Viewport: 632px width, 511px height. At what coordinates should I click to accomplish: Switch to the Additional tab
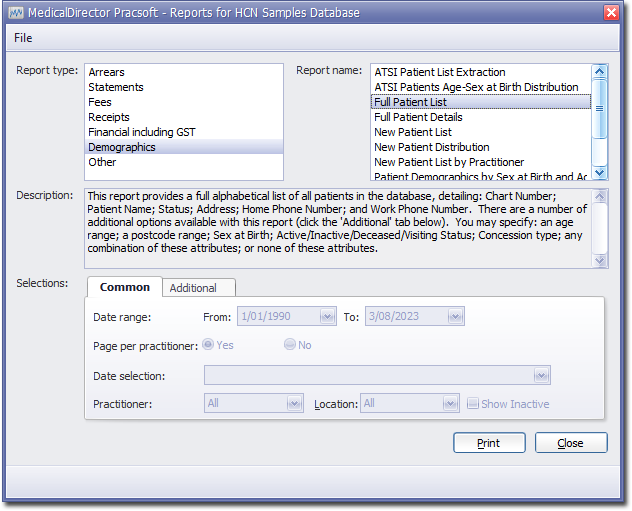tap(193, 288)
